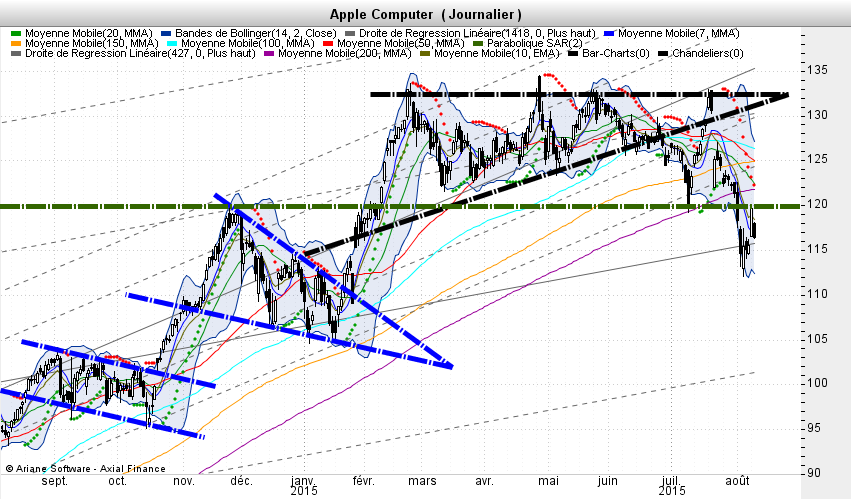Click the avr. month label on the time axis

(484, 482)
